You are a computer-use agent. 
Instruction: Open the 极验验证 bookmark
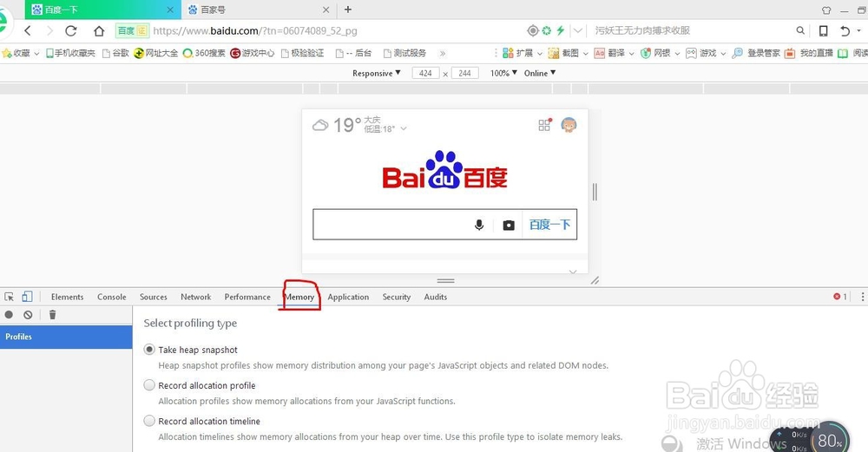click(x=302, y=53)
